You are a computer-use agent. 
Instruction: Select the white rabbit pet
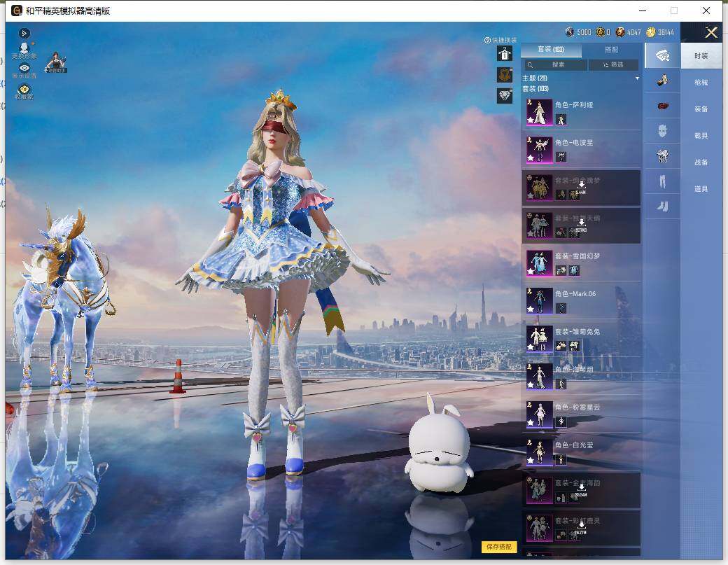[x=439, y=443]
